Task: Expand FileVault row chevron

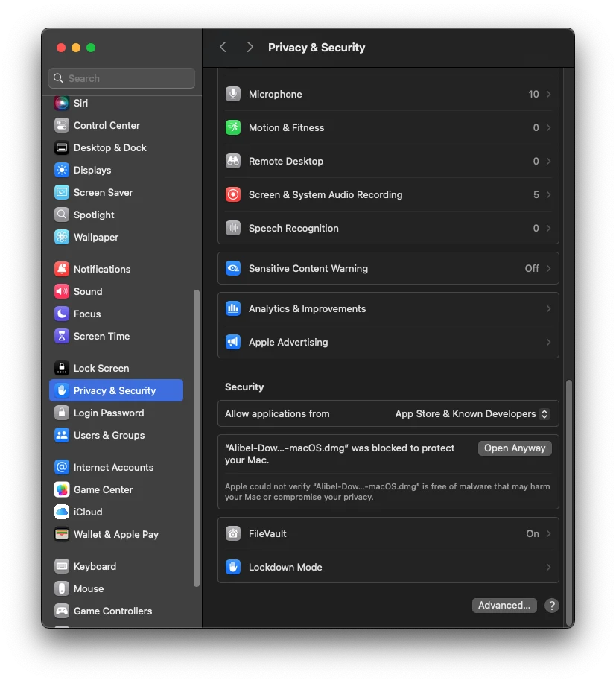Action: click(x=548, y=533)
